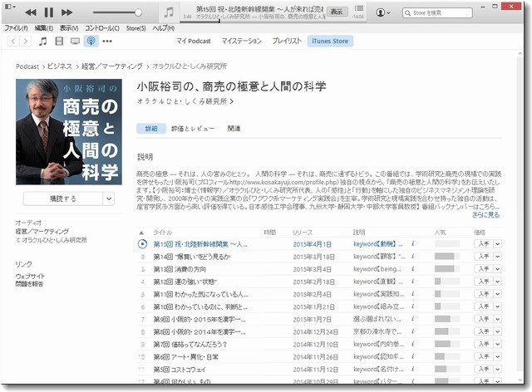Open the ヘルプ(H) menu

coord(164,28)
